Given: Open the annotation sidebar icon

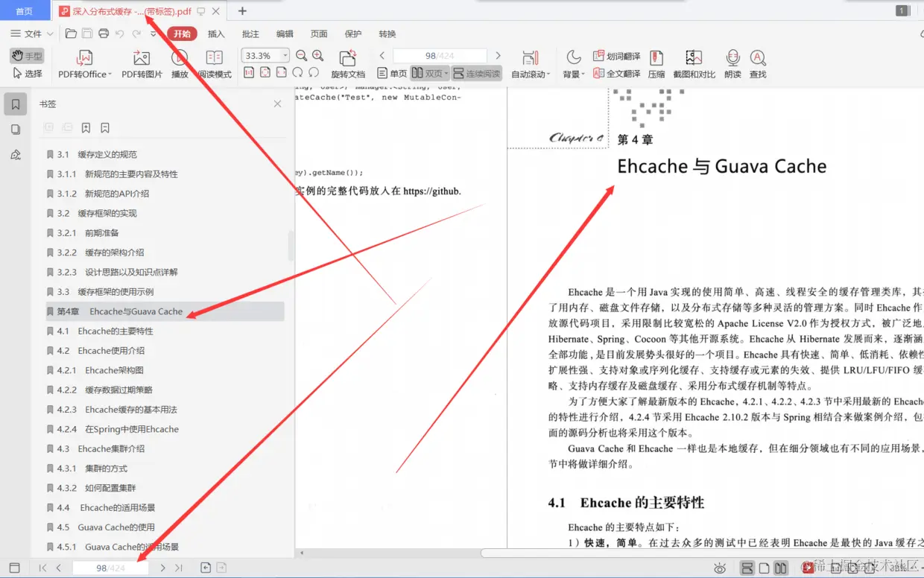Looking at the screenshot, I should (16, 155).
